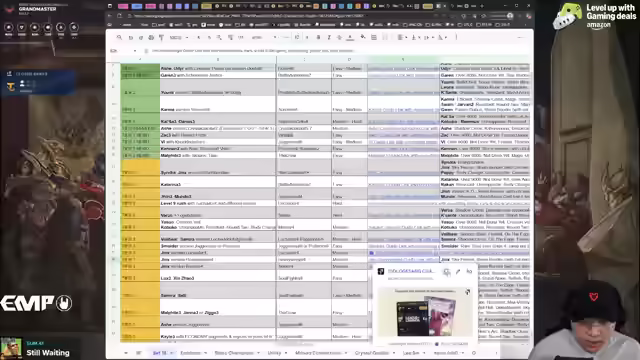Click the text color underlined A icon
Image resolution: width=640 pixels, height=360 pixels.
tap(350, 38)
